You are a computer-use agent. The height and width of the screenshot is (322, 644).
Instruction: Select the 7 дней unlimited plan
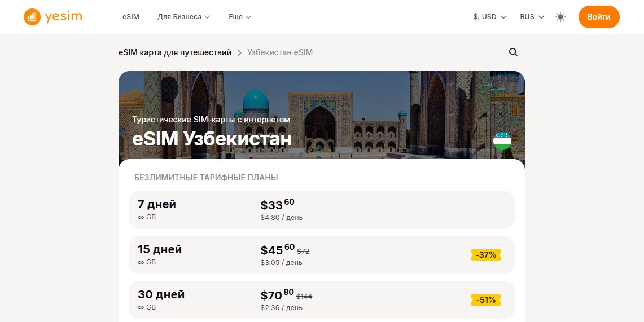tap(321, 210)
